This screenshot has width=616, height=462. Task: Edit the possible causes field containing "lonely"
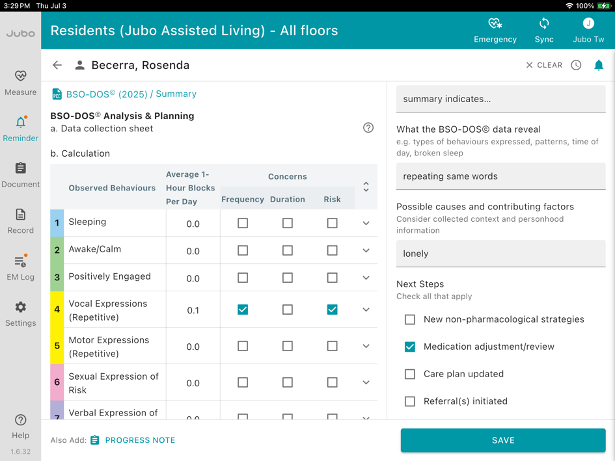click(501, 254)
